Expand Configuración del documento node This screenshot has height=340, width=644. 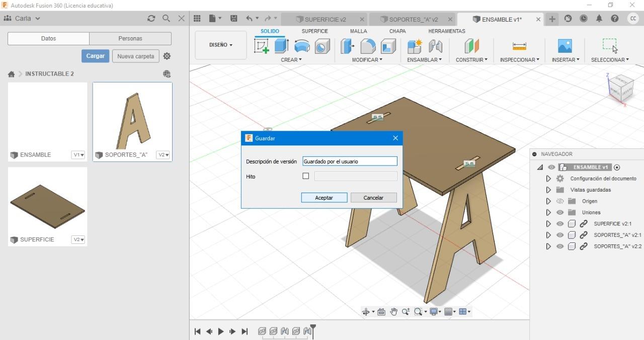pyautogui.click(x=548, y=179)
